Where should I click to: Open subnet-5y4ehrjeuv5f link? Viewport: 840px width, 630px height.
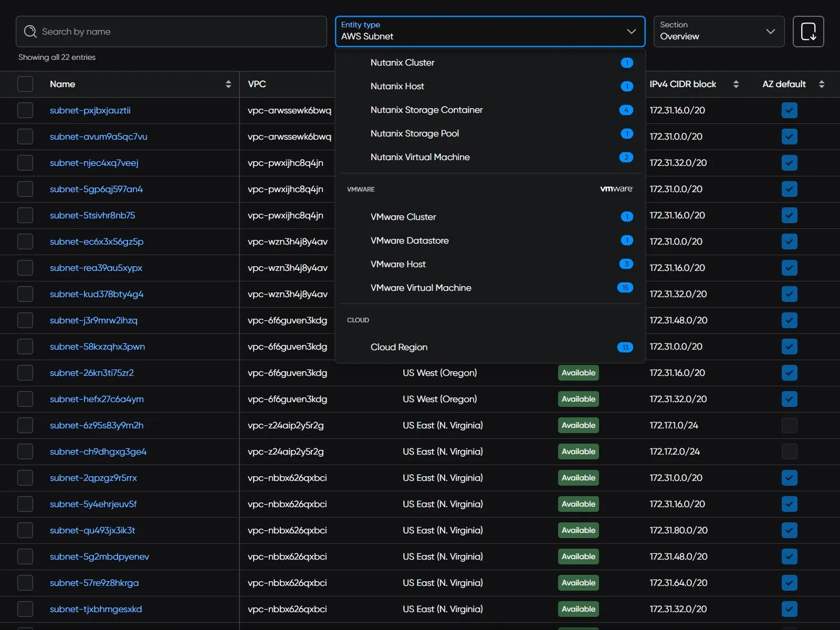click(x=93, y=504)
